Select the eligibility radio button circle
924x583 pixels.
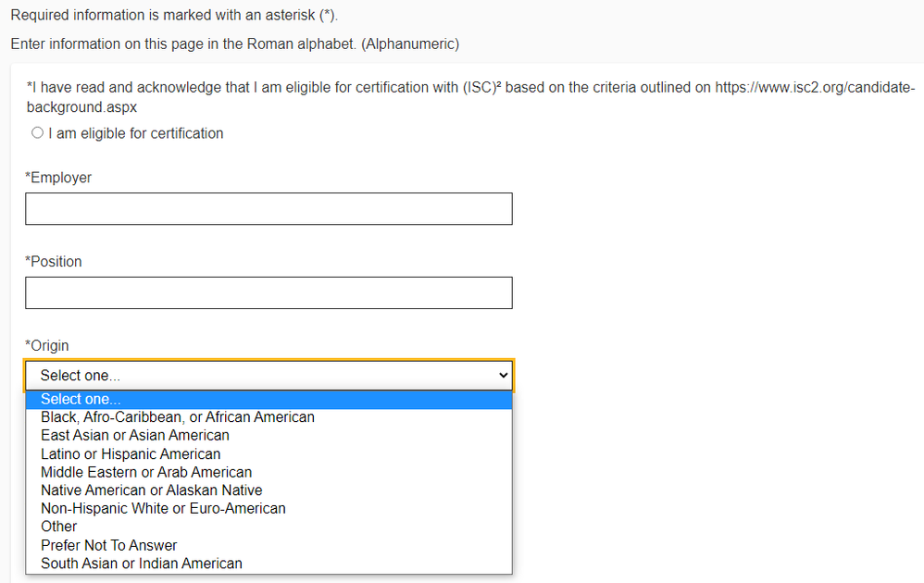[37, 133]
